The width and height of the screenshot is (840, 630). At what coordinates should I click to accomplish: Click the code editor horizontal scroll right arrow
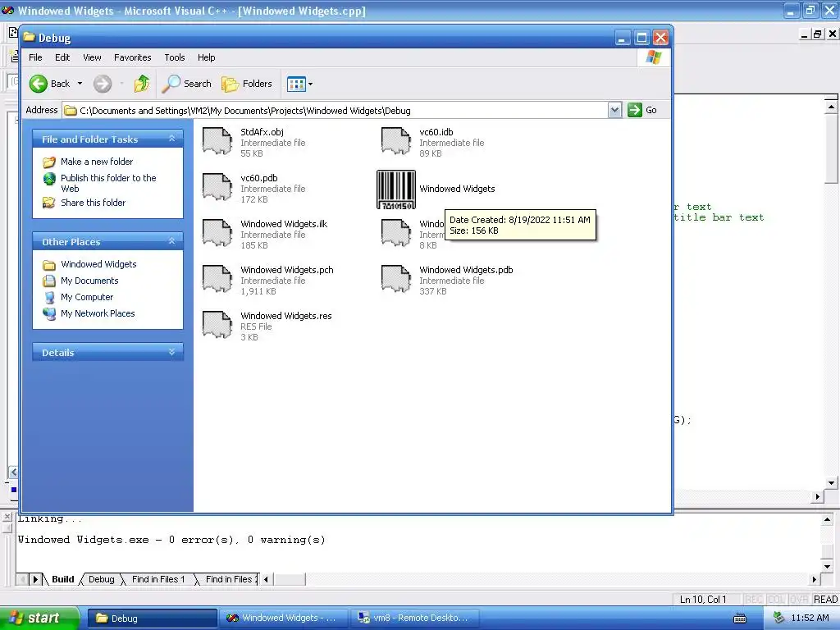pos(818,496)
